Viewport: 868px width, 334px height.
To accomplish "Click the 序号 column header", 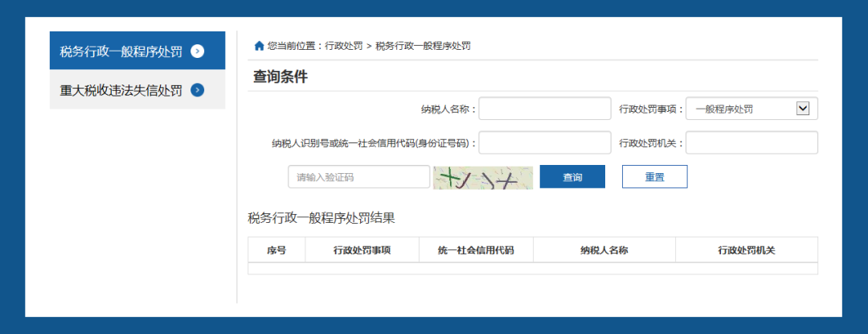I will (x=276, y=249).
